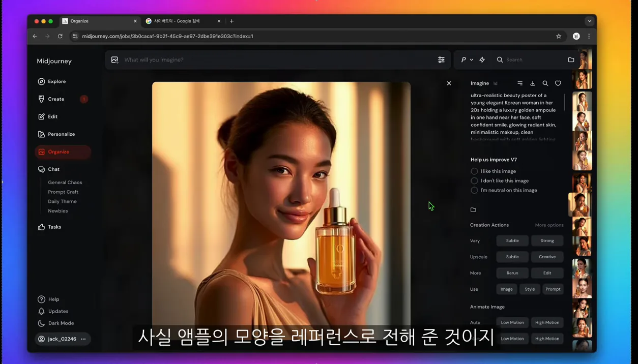638x364 pixels.
Task: Search similar images magnifier icon
Action: (545, 83)
